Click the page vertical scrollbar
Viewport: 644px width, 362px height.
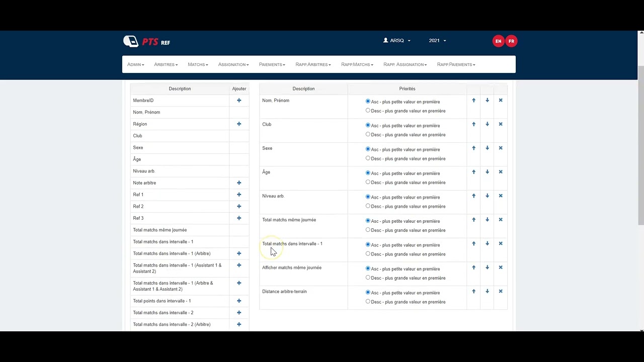(640, 146)
